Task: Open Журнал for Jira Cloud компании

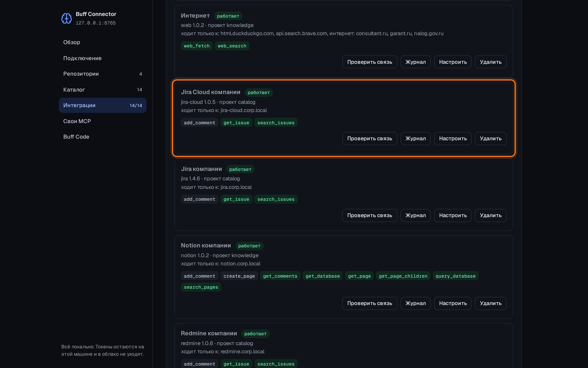Action: click(415, 138)
